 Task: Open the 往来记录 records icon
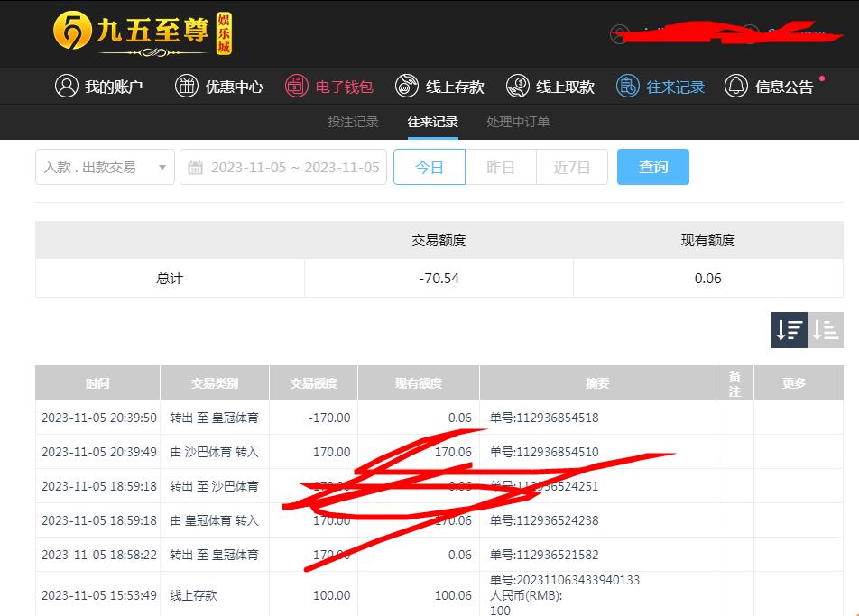click(x=627, y=86)
